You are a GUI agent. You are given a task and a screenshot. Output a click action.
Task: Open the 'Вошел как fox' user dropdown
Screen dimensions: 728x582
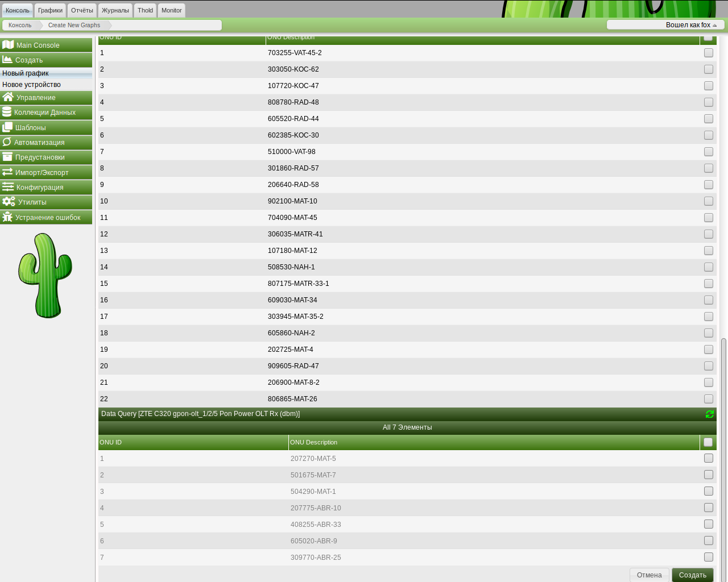(x=665, y=24)
